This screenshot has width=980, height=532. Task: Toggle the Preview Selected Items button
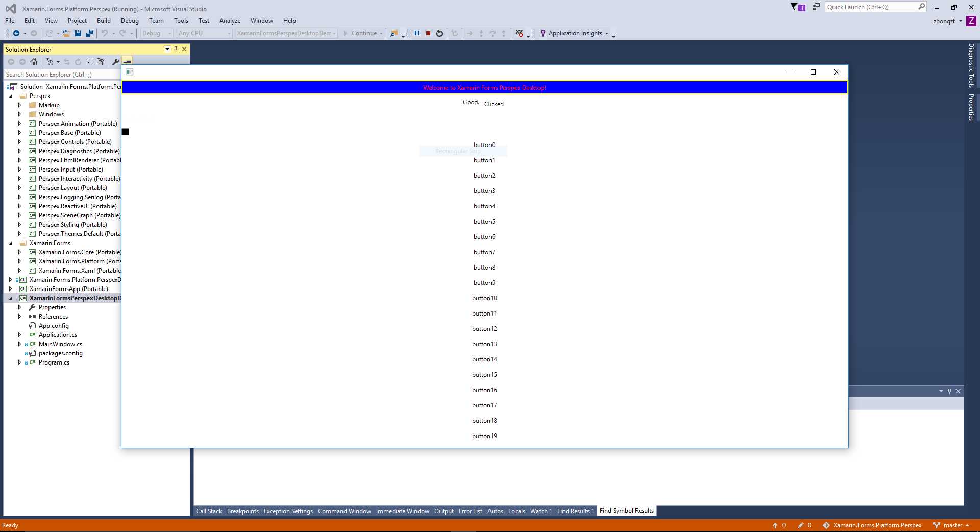tap(127, 61)
